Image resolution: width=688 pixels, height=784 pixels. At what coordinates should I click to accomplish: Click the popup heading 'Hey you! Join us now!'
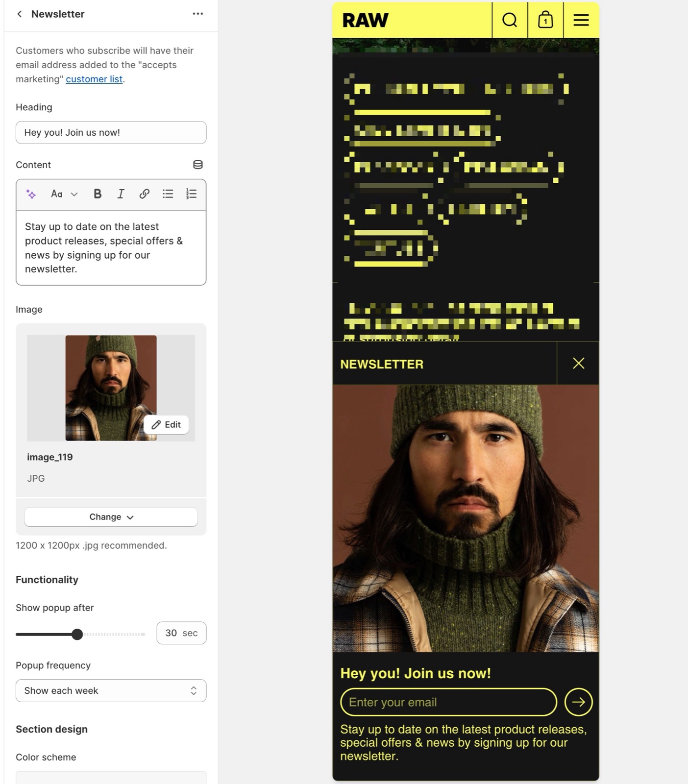point(416,673)
